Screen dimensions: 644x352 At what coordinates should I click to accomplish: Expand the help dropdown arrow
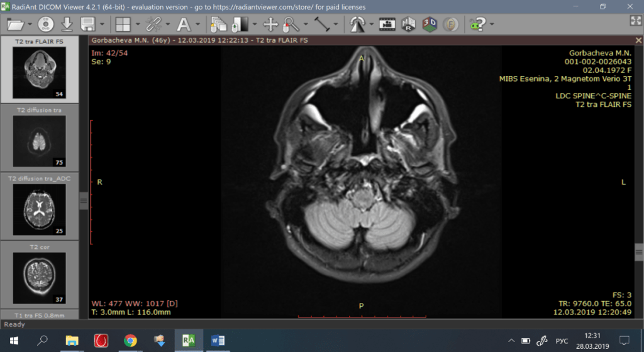click(492, 25)
